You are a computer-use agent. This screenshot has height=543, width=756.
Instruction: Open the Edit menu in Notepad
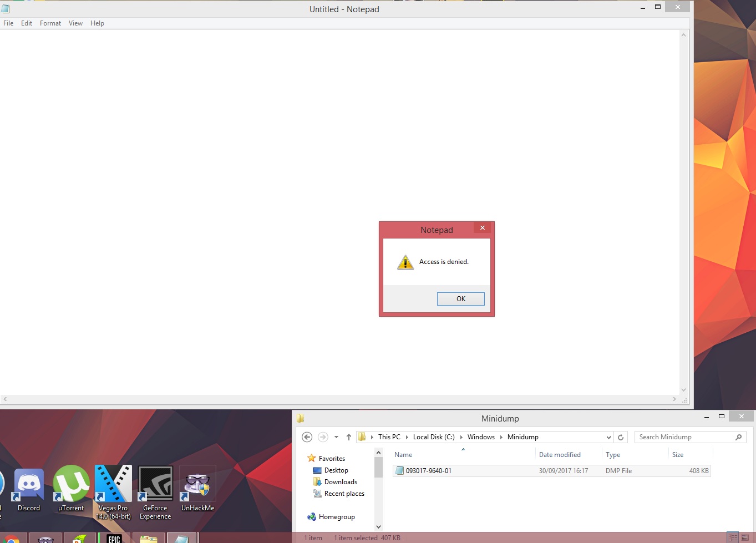tap(27, 23)
